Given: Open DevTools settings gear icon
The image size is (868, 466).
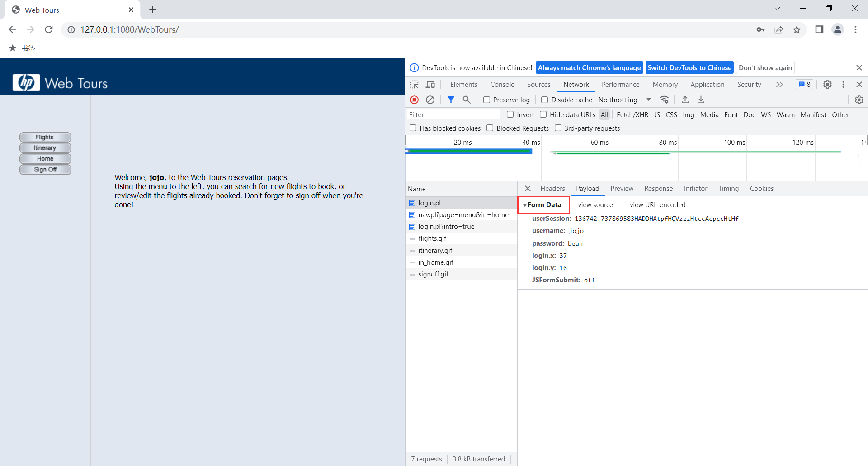Looking at the screenshot, I should pyautogui.click(x=827, y=85).
